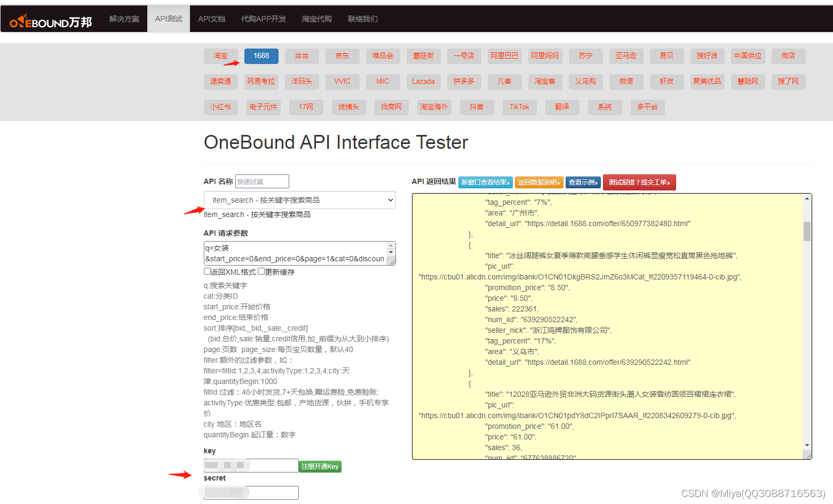
Task: Choose the 淘宝客 platform
Action: 545,82
